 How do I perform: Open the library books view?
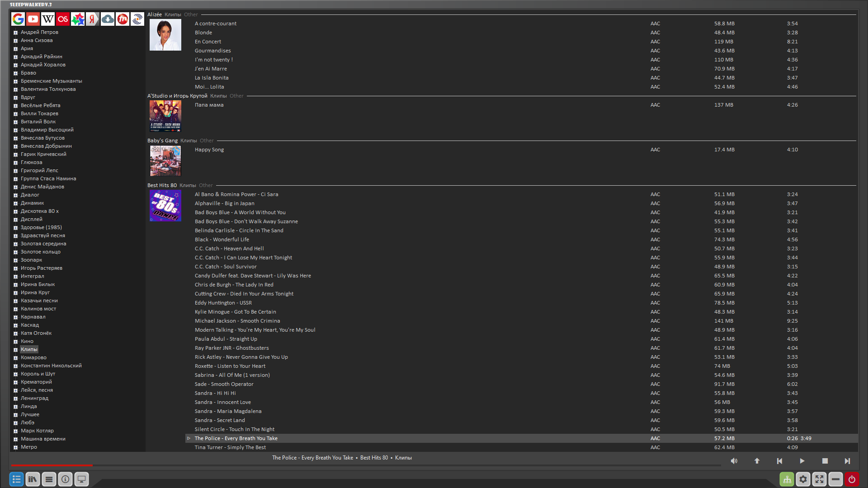[33, 479]
